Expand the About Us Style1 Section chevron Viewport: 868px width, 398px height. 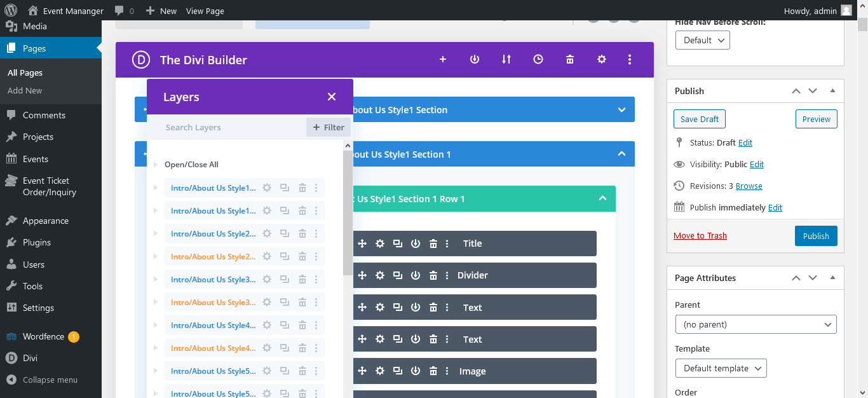tap(622, 109)
